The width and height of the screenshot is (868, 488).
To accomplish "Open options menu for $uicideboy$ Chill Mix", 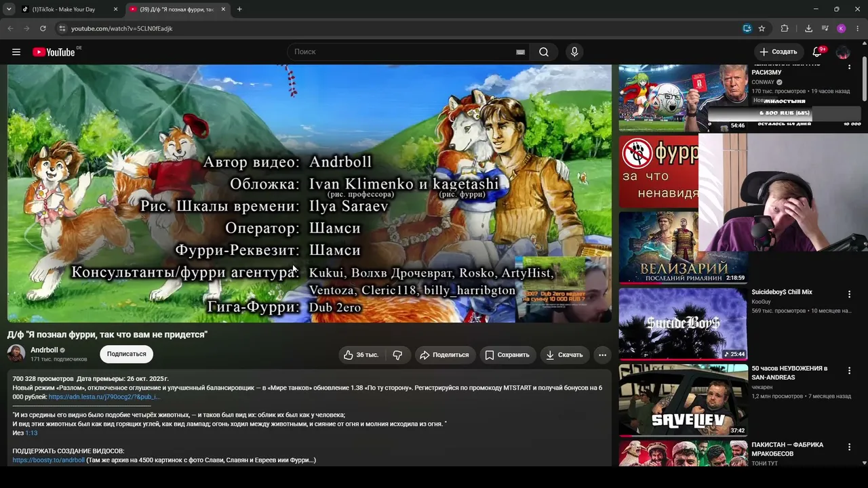I will pos(849,294).
